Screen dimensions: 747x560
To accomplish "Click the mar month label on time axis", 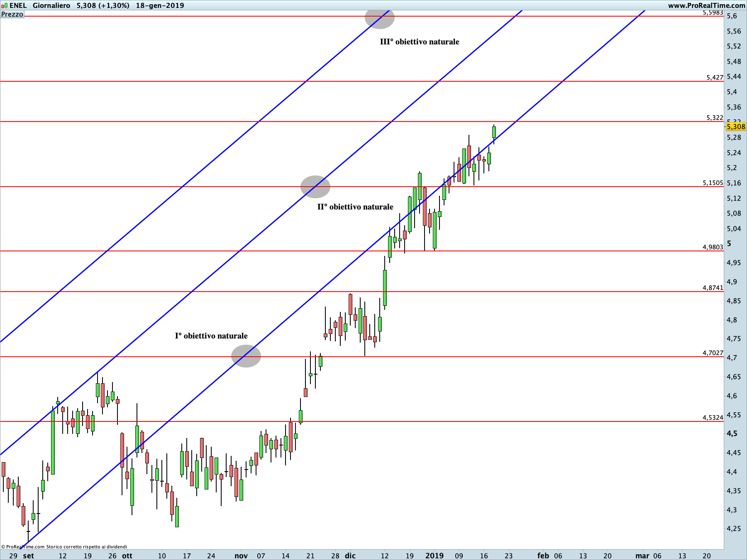I will (642, 556).
